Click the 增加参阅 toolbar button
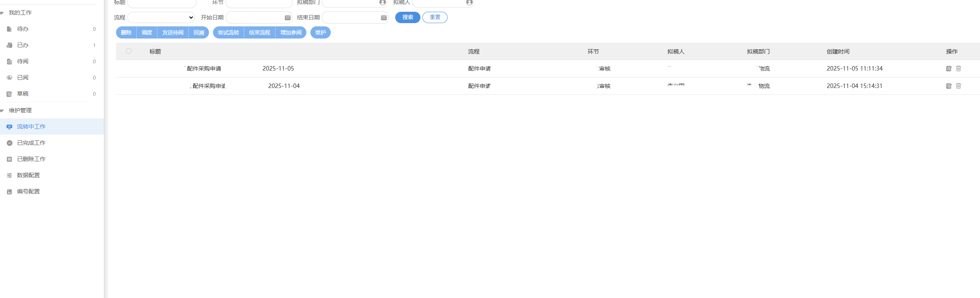980x298 pixels. tap(291, 32)
